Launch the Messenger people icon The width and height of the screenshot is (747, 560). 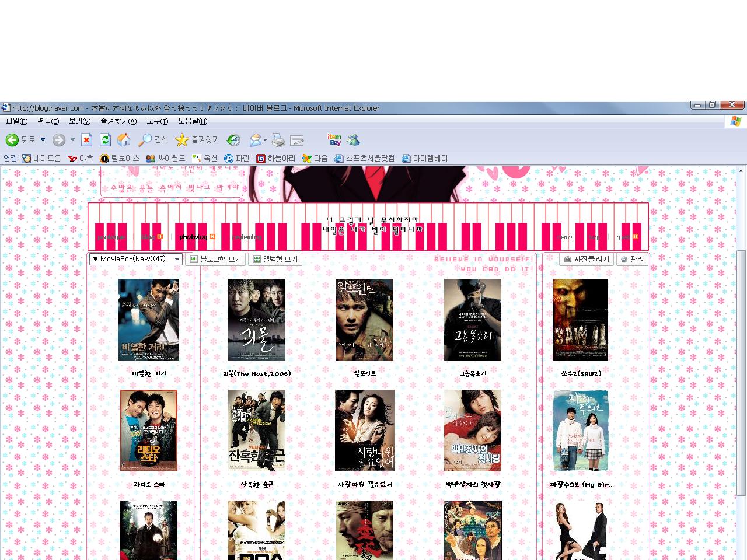(353, 140)
